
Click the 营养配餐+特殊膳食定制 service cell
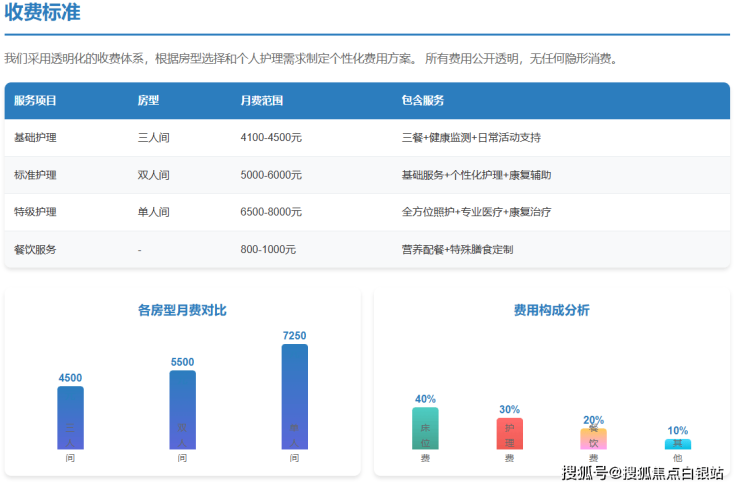457,249
